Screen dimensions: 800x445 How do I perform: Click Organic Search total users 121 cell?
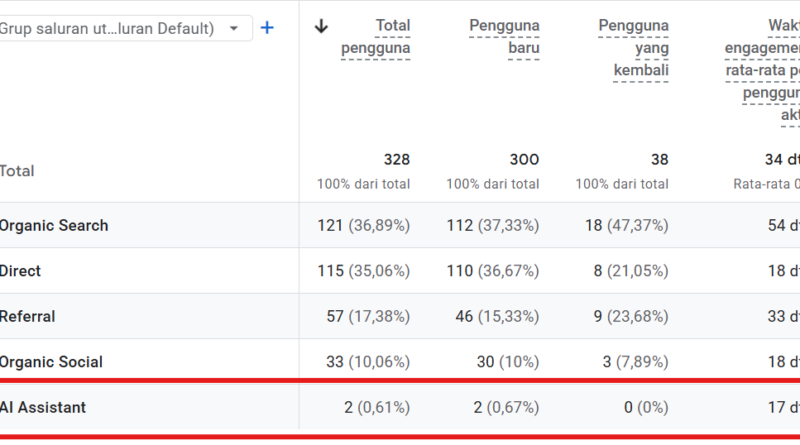click(x=364, y=226)
